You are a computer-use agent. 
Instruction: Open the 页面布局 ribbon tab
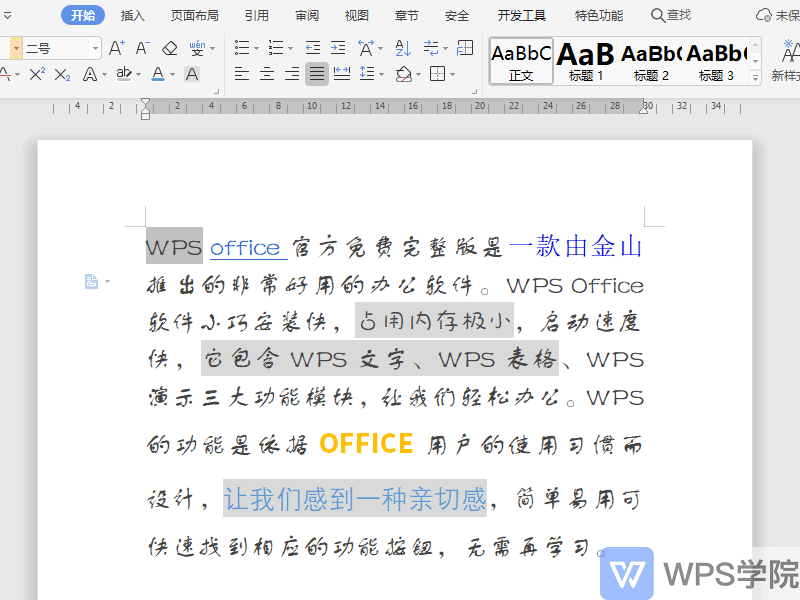click(x=194, y=16)
